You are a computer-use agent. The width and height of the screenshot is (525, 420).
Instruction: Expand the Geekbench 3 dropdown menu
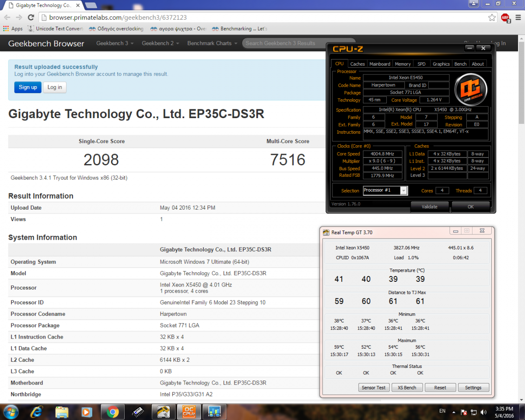coord(115,43)
